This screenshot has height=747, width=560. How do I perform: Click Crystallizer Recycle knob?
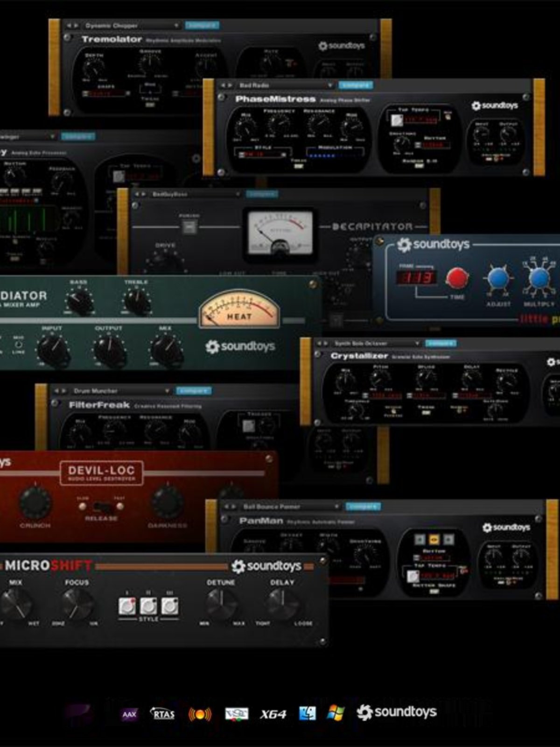(507, 381)
